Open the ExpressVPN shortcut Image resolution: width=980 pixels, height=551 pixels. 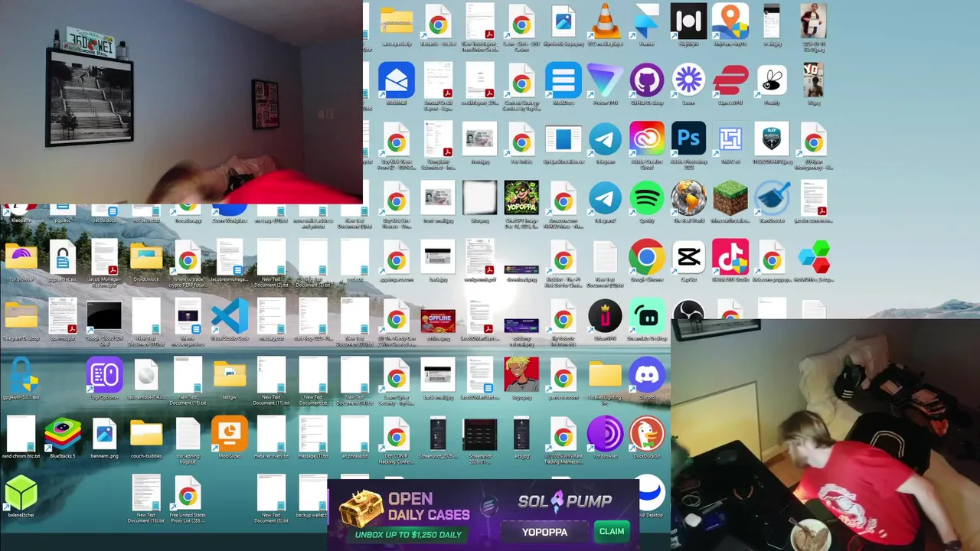(x=730, y=80)
